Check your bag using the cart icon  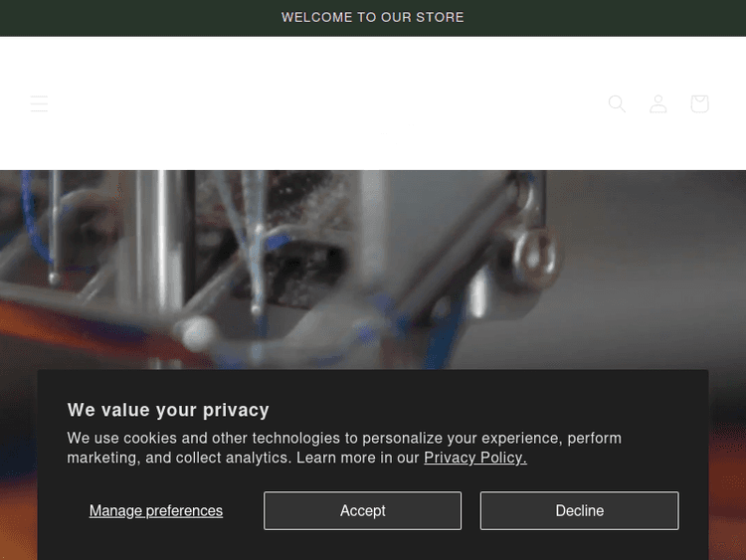click(699, 103)
